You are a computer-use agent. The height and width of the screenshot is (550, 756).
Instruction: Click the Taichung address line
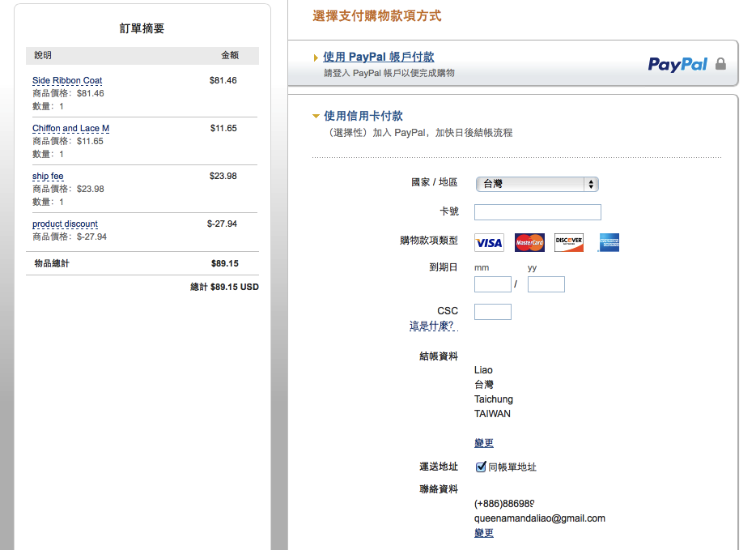[493, 399]
